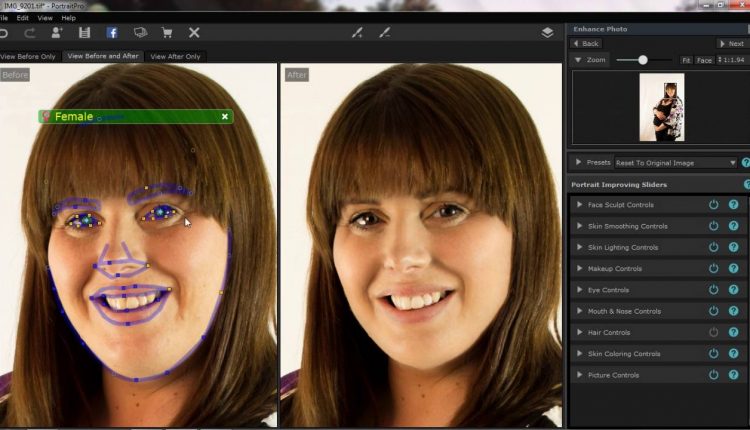Click the Back button
750x430 pixels.
coord(586,44)
